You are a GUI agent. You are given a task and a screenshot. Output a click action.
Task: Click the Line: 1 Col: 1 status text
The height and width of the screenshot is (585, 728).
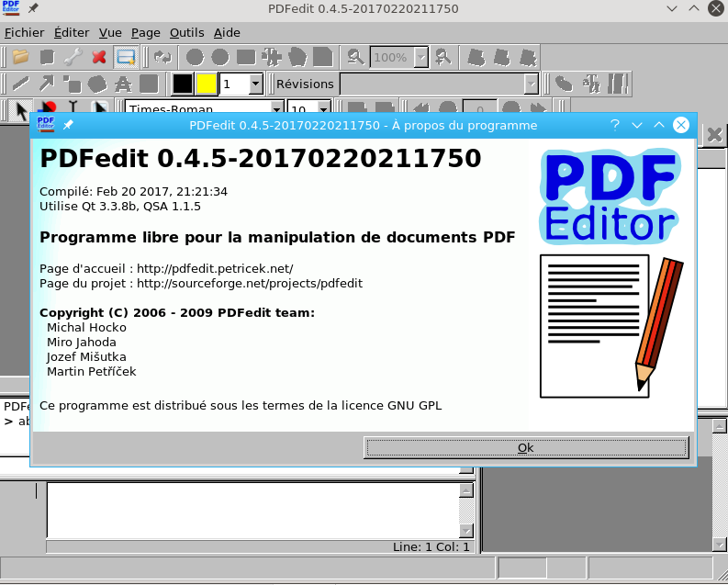click(431, 547)
